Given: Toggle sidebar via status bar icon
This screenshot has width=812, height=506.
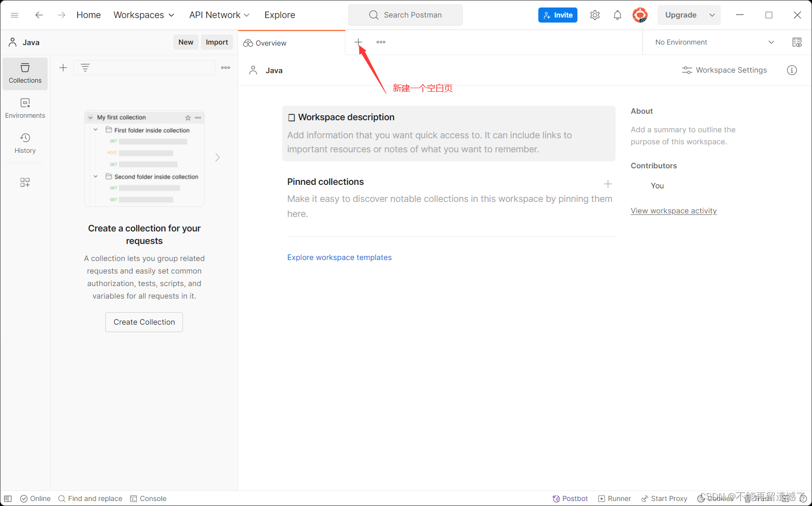Looking at the screenshot, I should (8, 498).
